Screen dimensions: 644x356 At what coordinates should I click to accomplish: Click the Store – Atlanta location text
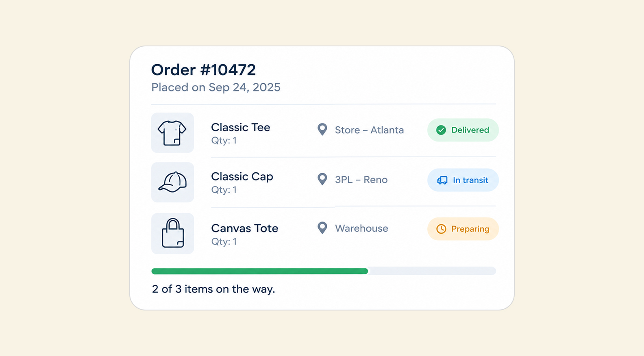tap(369, 130)
